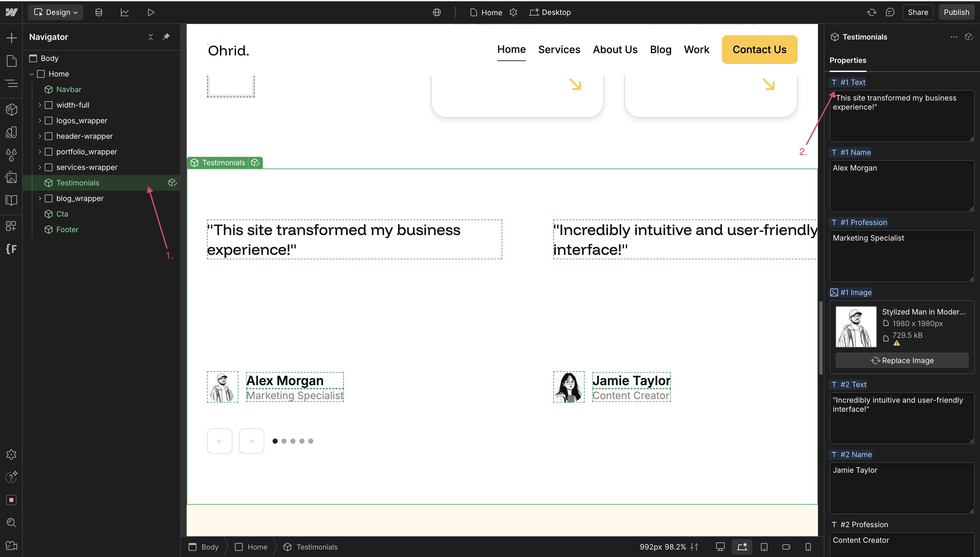Open the comments bubble icon
The image size is (980, 557).
890,12
